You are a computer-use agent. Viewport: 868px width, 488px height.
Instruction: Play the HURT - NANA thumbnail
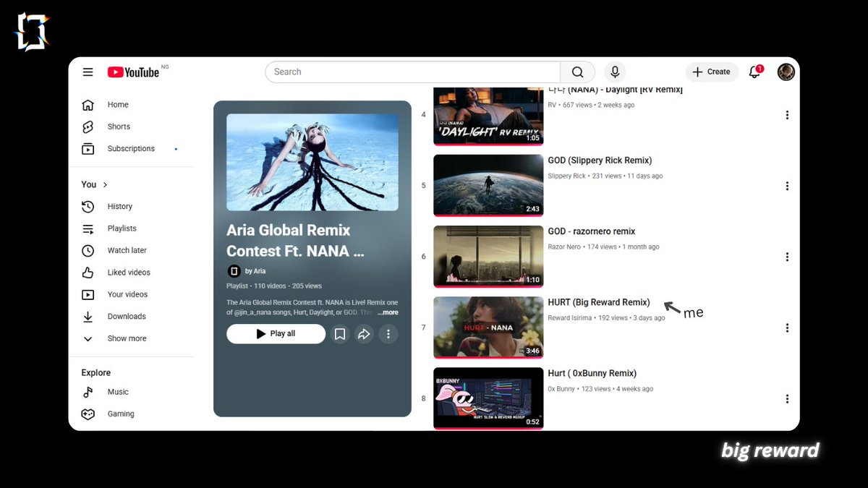[488, 327]
